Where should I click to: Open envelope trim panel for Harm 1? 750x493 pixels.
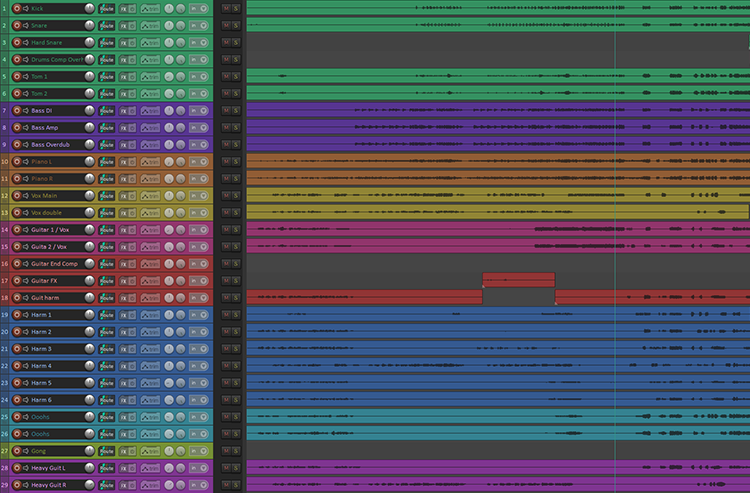pyautogui.click(x=150, y=315)
